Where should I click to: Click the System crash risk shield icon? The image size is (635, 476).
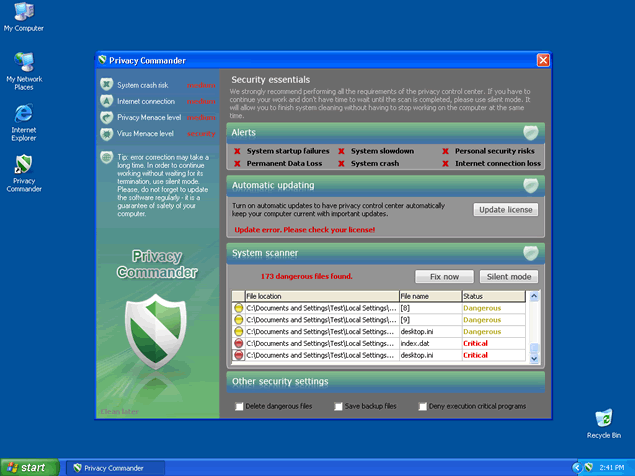point(106,85)
